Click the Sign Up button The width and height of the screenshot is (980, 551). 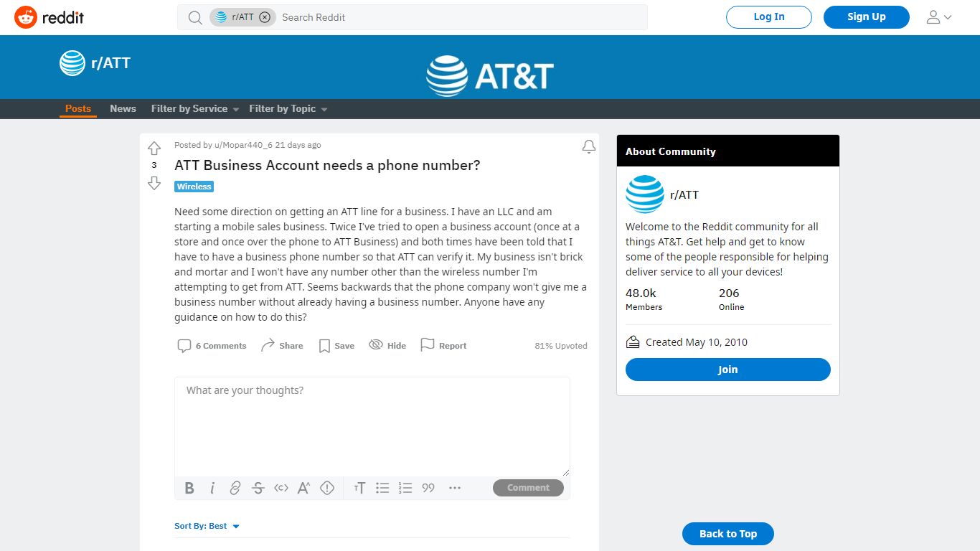click(867, 17)
